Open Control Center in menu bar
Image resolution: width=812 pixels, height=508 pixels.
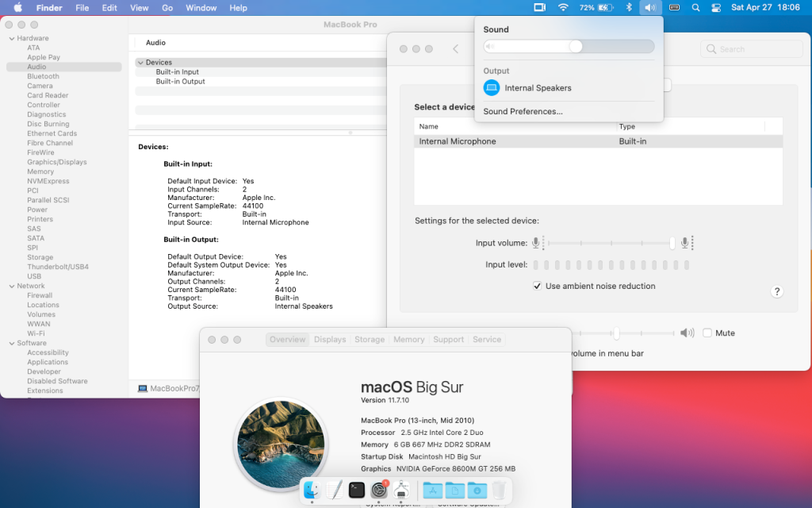716,8
